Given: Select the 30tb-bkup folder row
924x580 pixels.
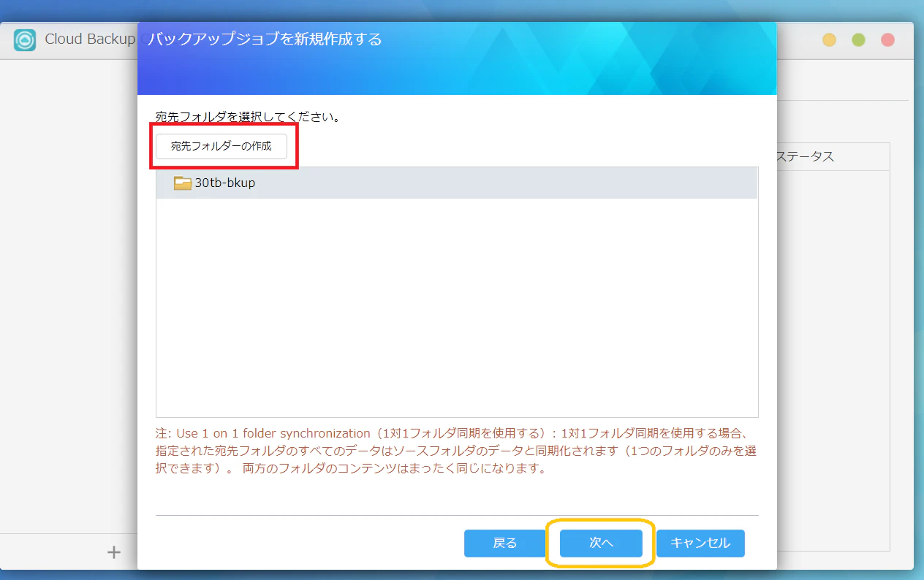Looking at the screenshot, I should [457, 183].
